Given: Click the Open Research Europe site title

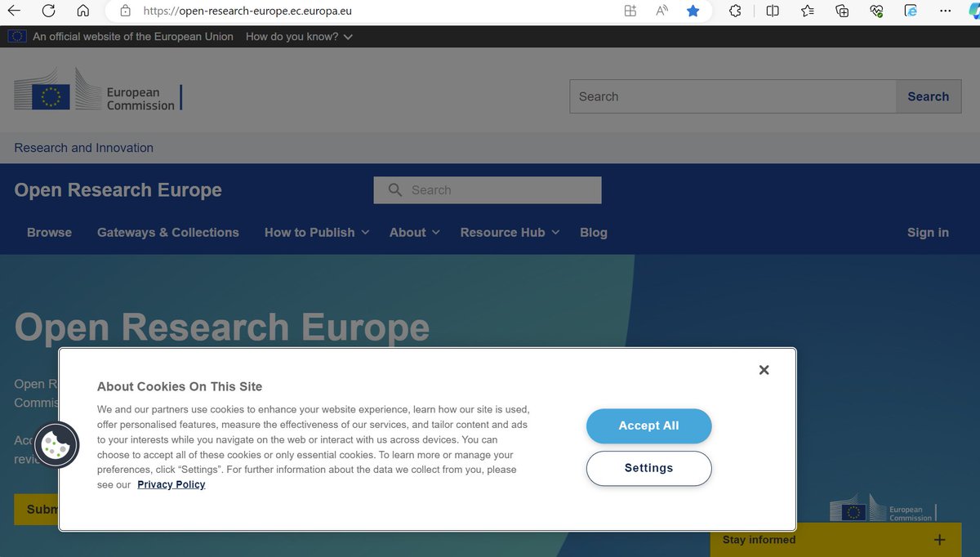Looking at the screenshot, I should (x=118, y=190).
